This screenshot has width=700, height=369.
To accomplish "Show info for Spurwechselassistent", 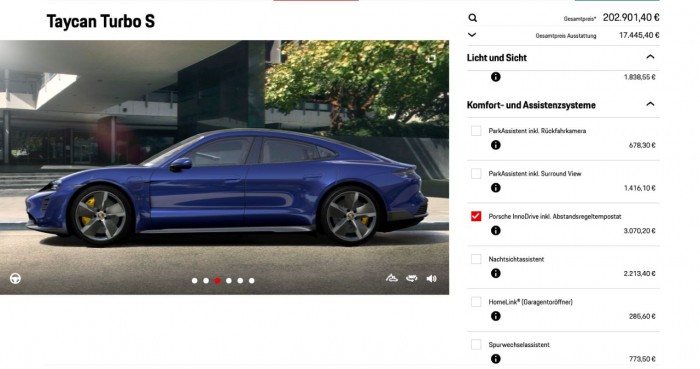I will click(x=496, y=359).
